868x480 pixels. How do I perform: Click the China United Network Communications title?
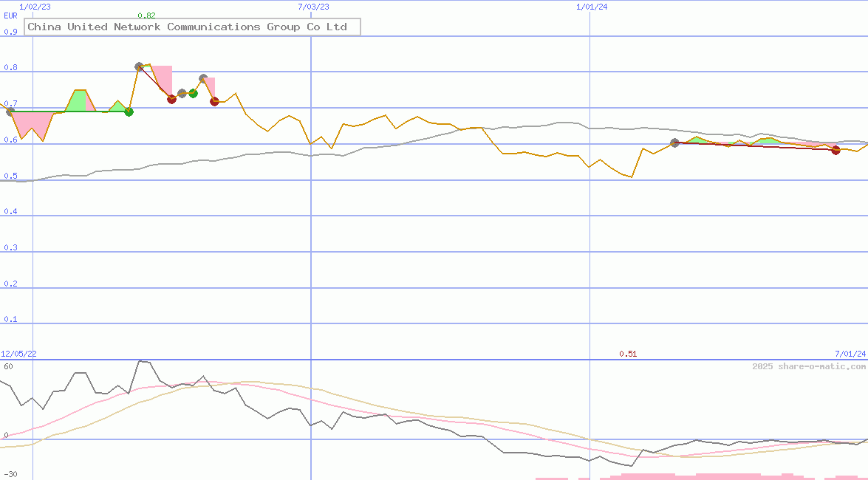point(192,27)
